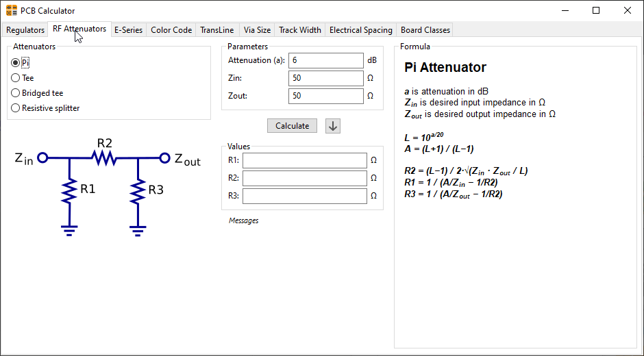The height and width of the screenshot is (356, 644).
Task: Select the Tee attenuator option
Action: pyautogui.click(x=16, y=78)
